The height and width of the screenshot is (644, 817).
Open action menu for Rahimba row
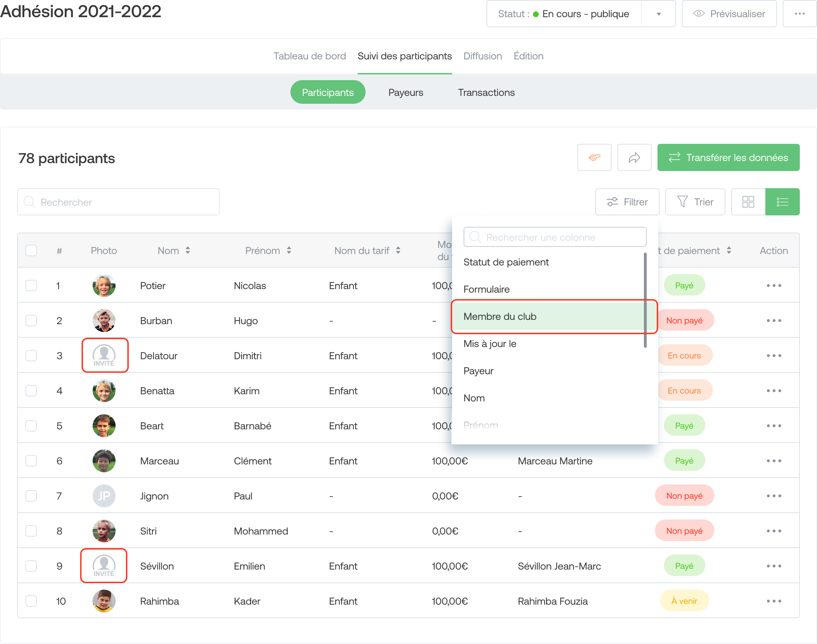point(774,601)
